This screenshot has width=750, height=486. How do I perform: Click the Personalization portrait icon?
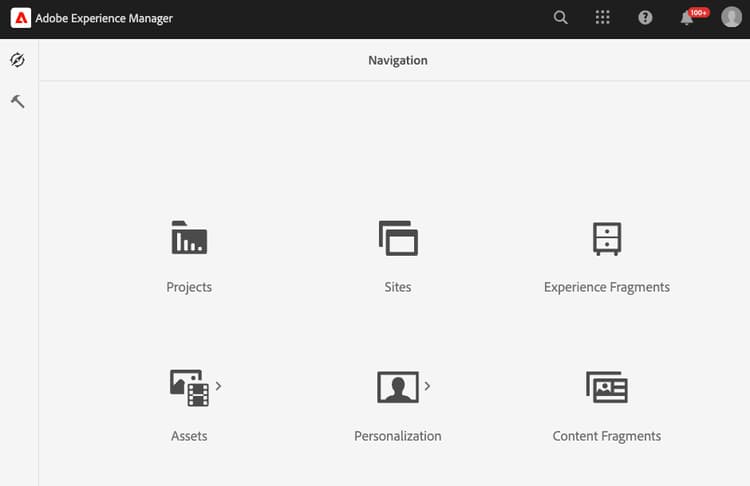point(398,387)
